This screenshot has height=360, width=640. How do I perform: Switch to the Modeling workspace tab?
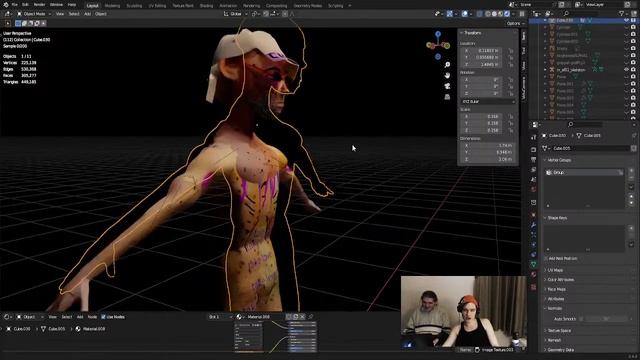click(x=112, y=6)
